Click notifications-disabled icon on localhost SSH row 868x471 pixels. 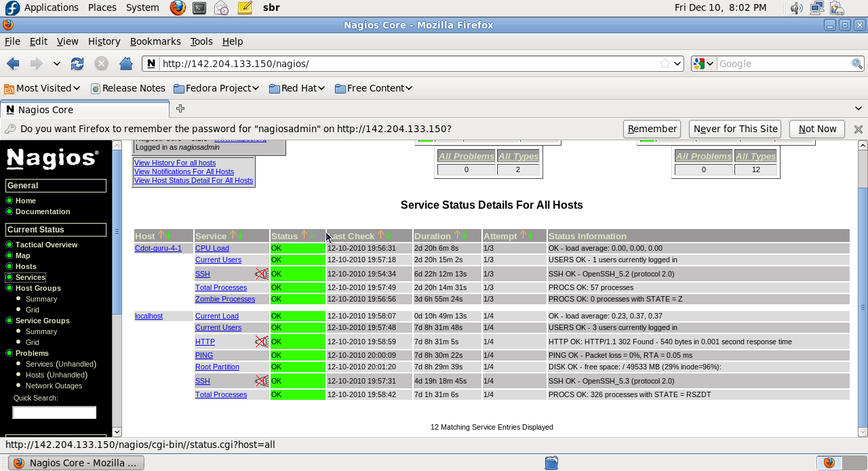(262, 381)
